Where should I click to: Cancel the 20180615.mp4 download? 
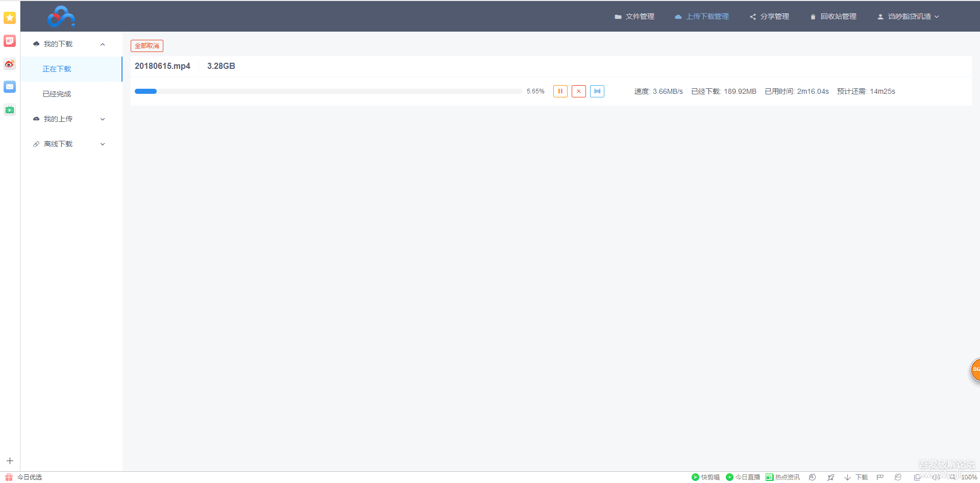pos(579,91)
